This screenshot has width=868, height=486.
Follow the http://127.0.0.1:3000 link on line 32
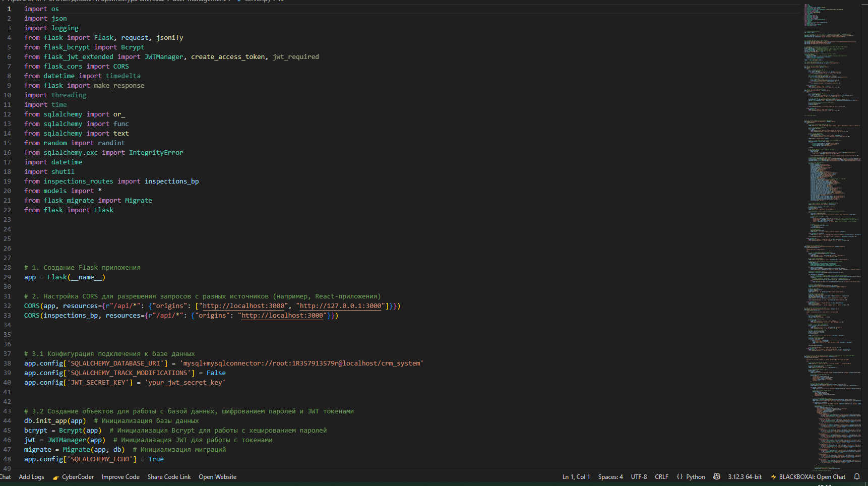tap(341, 306)
